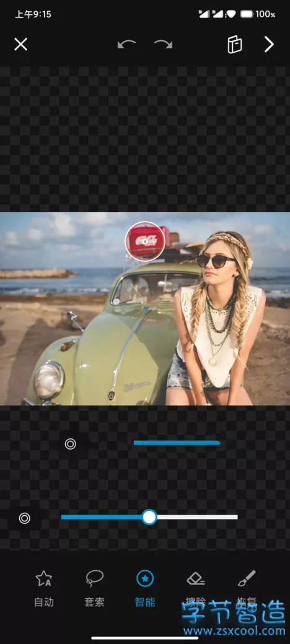The image size is (290, 644).
Task: Proceed with the next arrow
Action: [269, 45]
